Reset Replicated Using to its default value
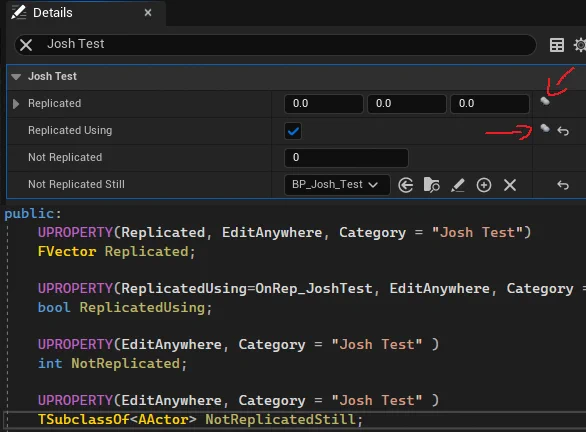The image size is (586, 432). [x=563, y=131]
